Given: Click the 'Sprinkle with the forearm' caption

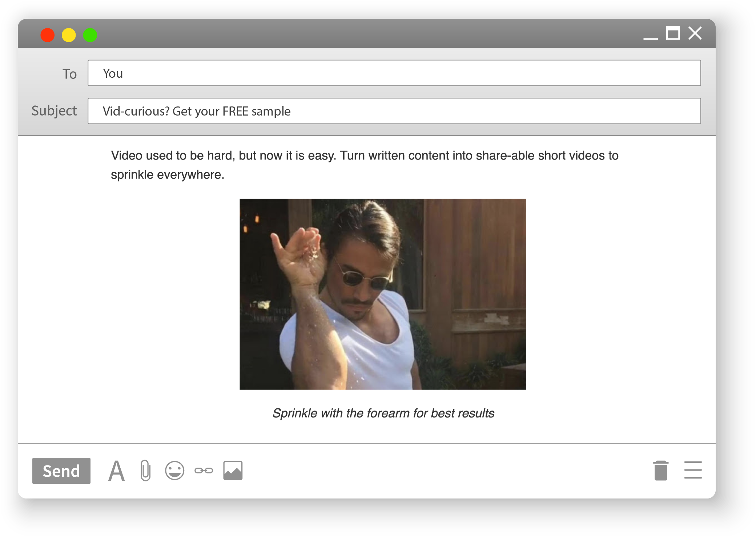Looking at the screenshot, I should [x=383, y=413].
